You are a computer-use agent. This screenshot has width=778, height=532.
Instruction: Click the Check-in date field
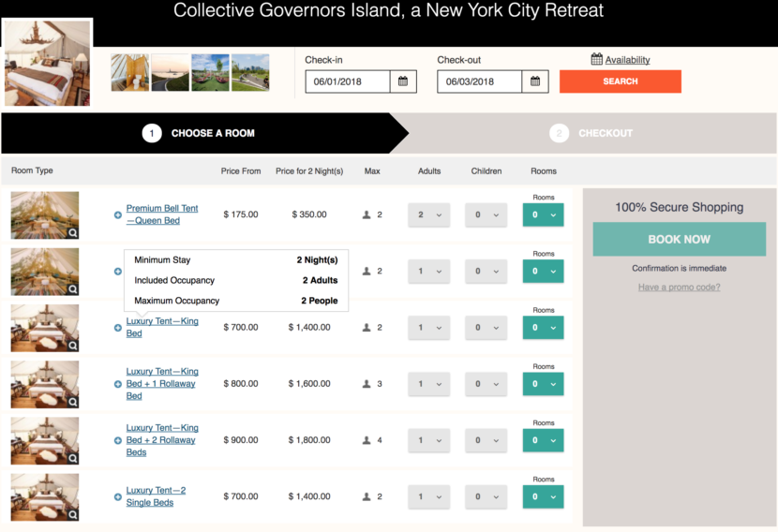(x=349, y=81)
